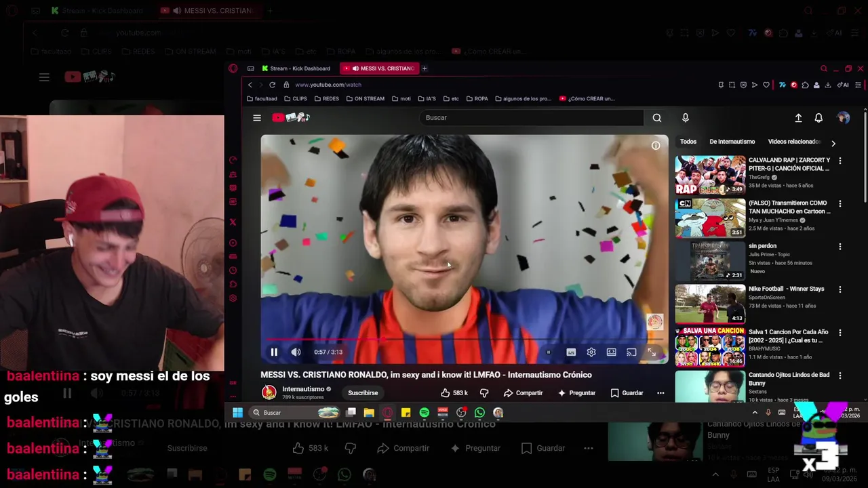
Task: Open the ROPA bookmarks folder
Action: [477, 99]
